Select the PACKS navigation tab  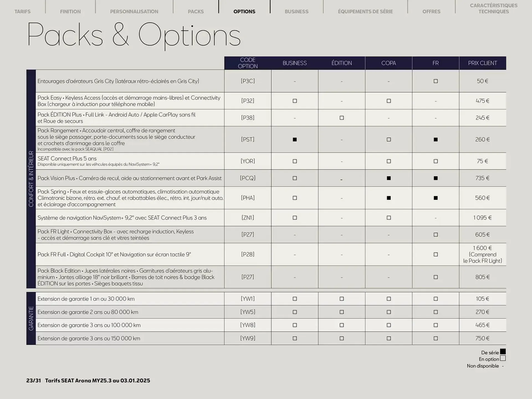pyautogui.click(x=196, y=11)
